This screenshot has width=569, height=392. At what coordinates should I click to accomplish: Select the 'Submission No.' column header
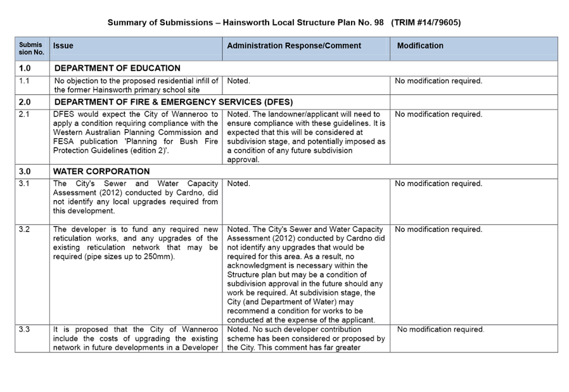(x=32, y=49)
